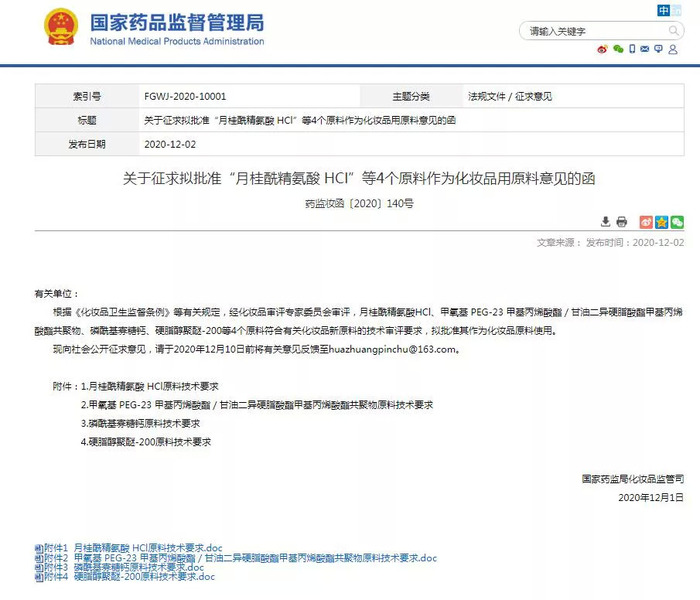The width and height of the screenshot is (700, 600).
Task: Open attachment 月桂酰精氨酸 HCl原料技术要求.doc
Action: click(148, 548)
